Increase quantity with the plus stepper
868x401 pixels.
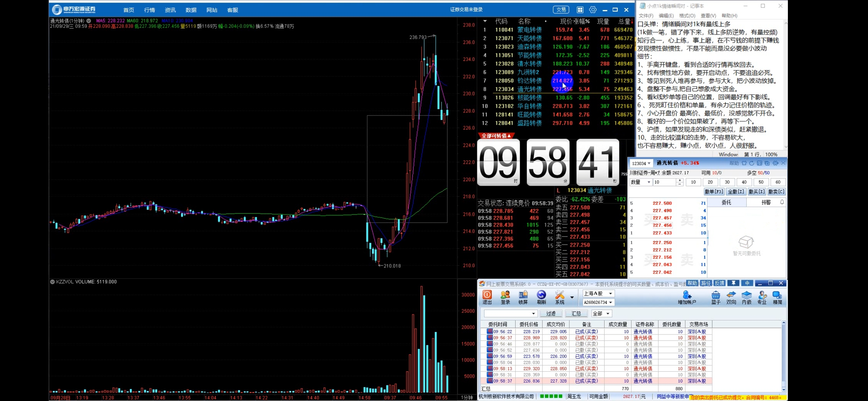[680, 180]
